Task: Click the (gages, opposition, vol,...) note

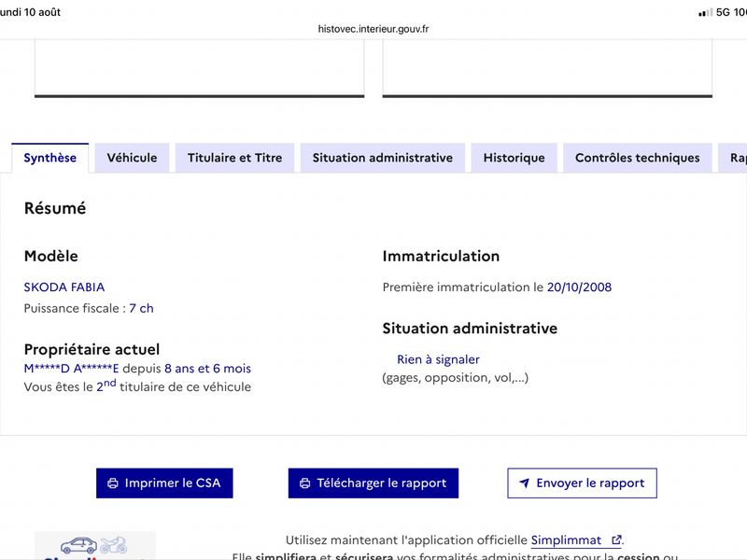Action: (x=456, y=378)
